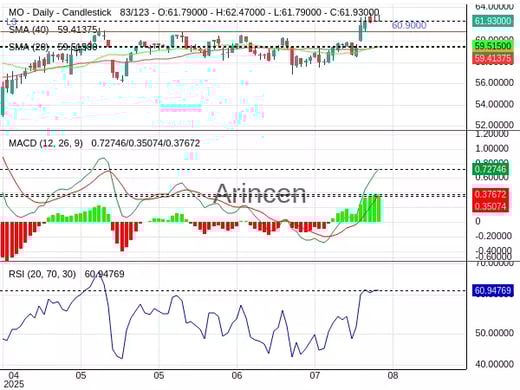This screenshot has width=520, height=390.
Task: Click the 0.35074 histogram value tag
Action: 491,206
